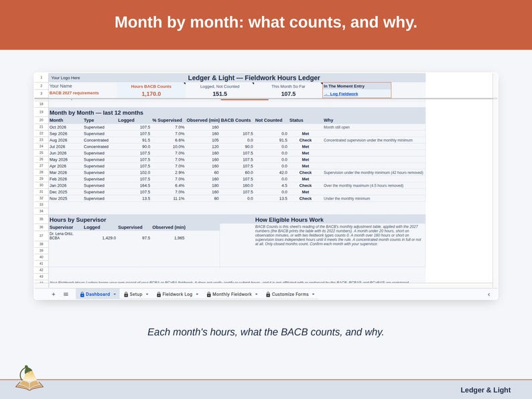Click the Hours by Supervisor heading

(x=78, y=220)
